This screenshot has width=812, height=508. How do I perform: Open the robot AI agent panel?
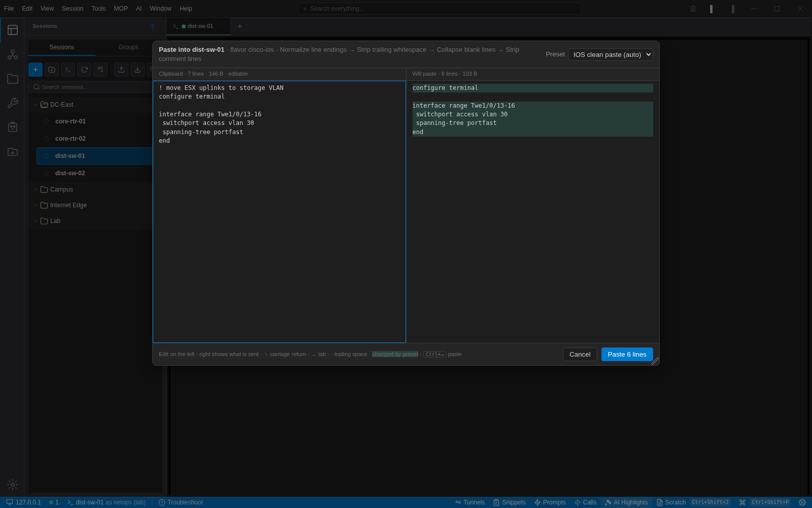[13, 127]
